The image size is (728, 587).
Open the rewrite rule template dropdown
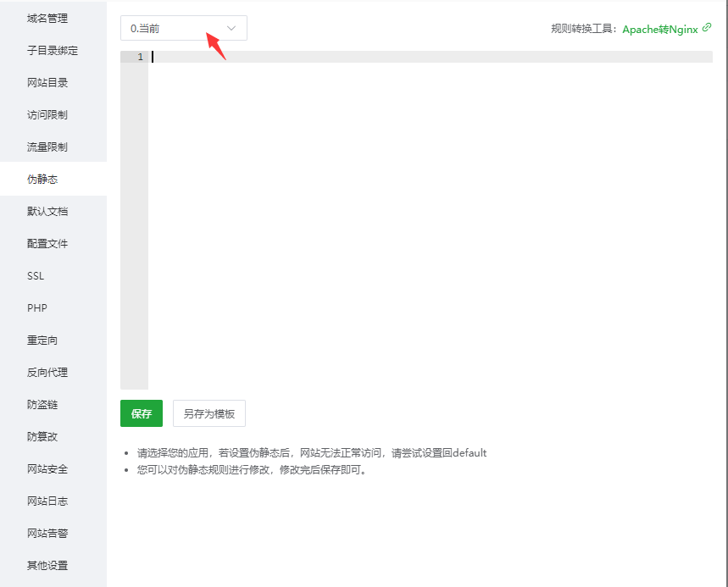click(183, 28)
